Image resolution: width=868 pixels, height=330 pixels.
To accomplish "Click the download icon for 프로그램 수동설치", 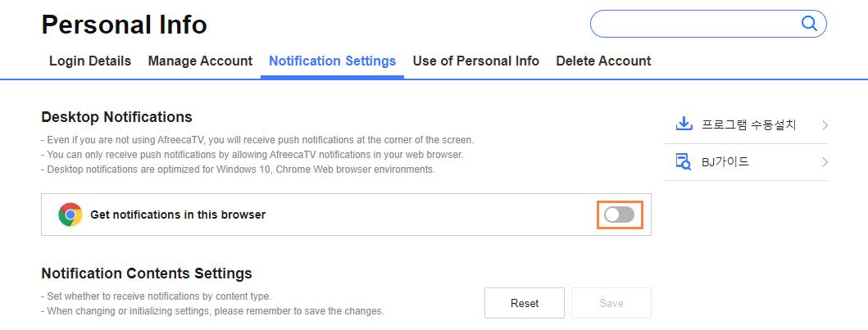I will pos(684,124).
